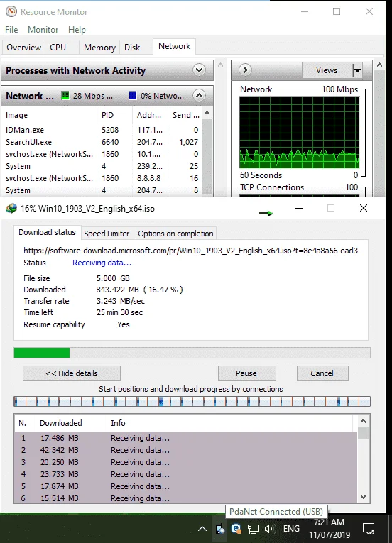Open PdaNet tray icon in taskbar
This screenshot has width=392, height=543.
220,529
